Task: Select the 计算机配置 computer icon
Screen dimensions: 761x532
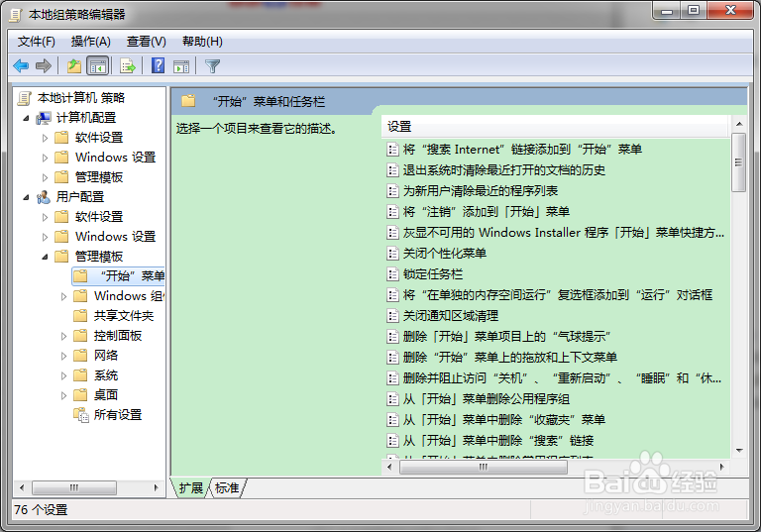Action: (44, 118)
